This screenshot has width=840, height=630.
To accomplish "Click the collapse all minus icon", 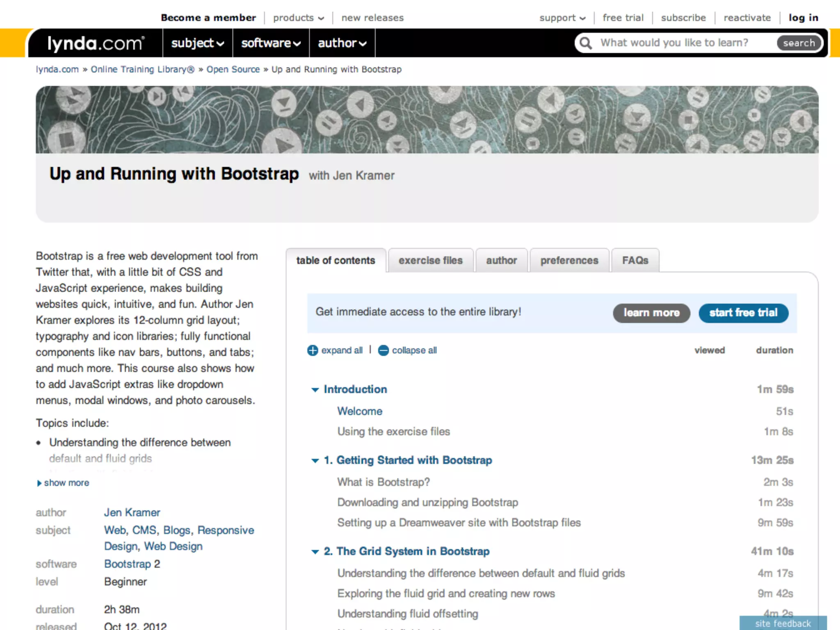I will [383, 350].
